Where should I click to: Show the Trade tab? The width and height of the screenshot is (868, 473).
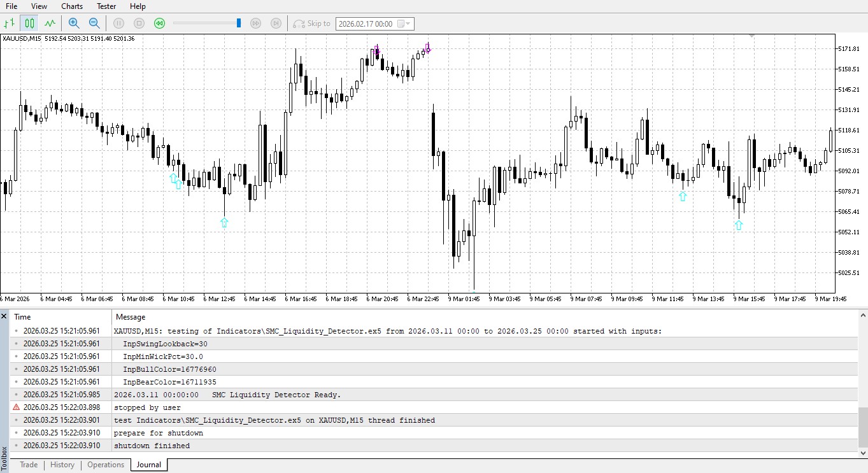(x=28, y=465)
